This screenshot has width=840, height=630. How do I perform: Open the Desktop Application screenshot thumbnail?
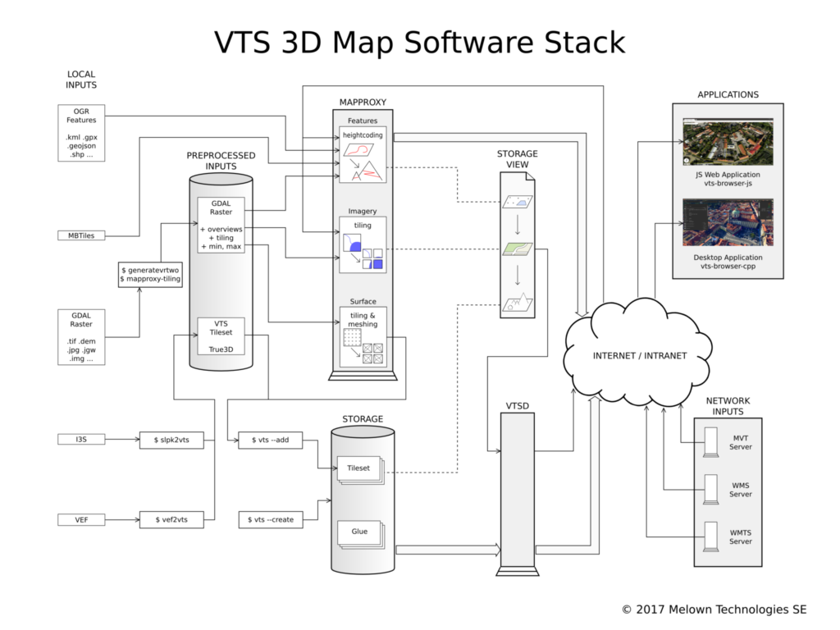click(728, 222)
